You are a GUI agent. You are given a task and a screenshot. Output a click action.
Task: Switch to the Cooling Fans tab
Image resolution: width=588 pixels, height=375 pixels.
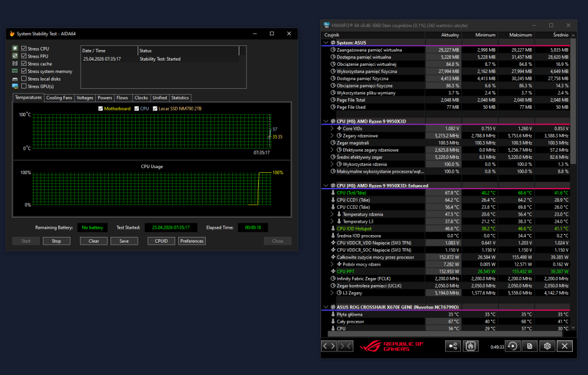pyautogui.click(x=59, y=98)
